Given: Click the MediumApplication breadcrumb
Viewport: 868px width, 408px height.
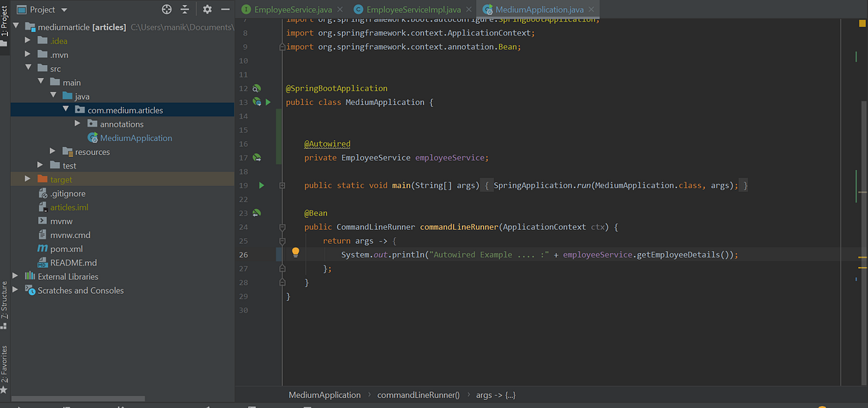Looking at the screenshot, I should (324, 395).
